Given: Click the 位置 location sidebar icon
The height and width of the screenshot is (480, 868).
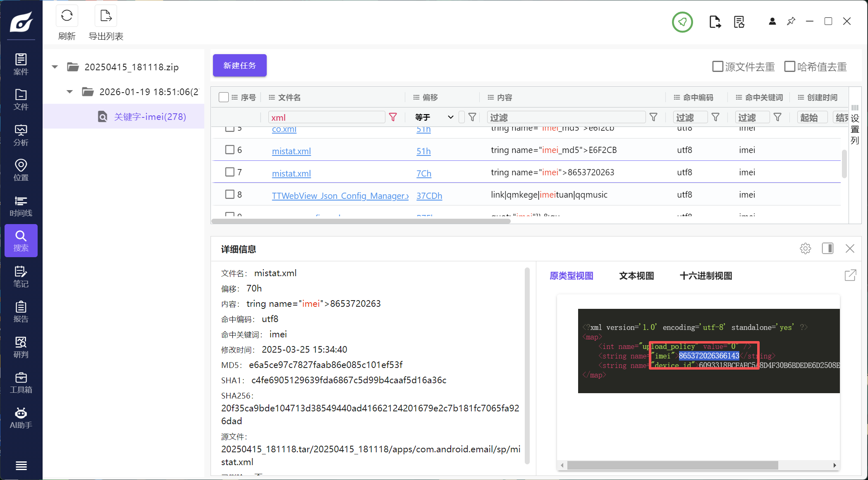Looking at the screenshot, I should [21, 170].
